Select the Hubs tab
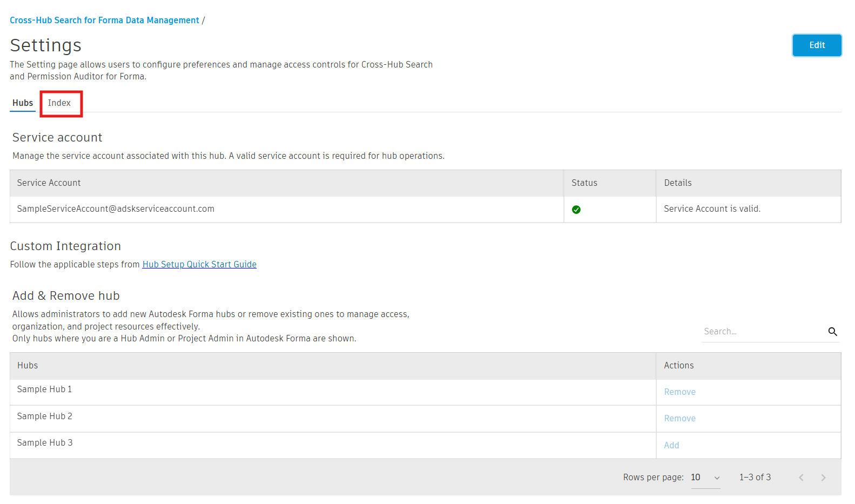Viewport: 855px width, 504px height. point(23,103)
